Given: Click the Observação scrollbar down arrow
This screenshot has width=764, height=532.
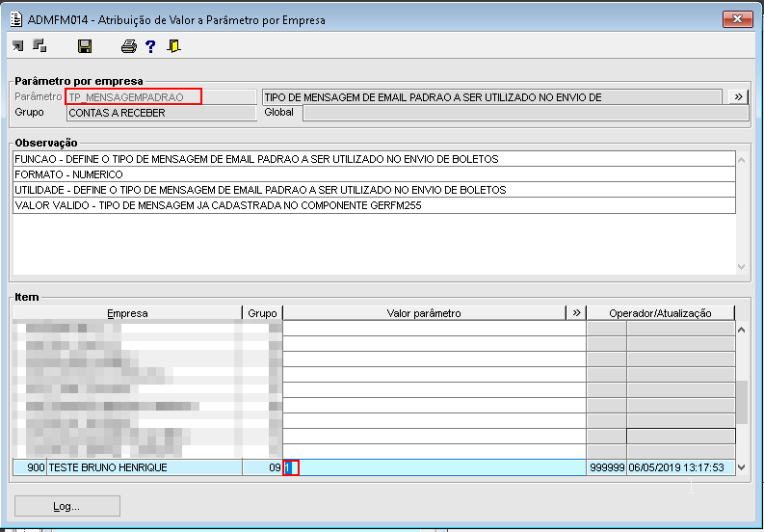Looking at the screenshot, I should coord(742,267).
